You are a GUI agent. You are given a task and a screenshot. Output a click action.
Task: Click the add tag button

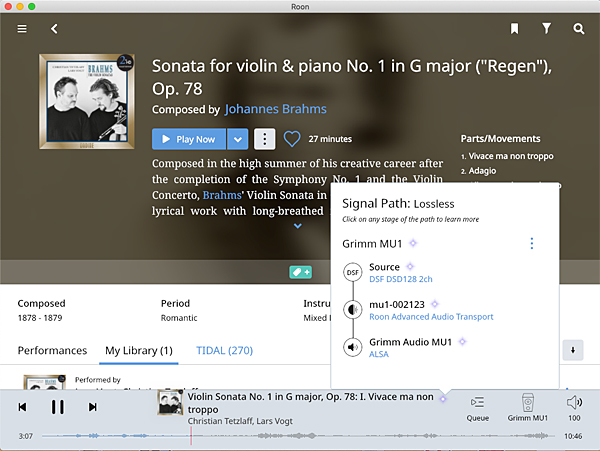coord(300,272)
